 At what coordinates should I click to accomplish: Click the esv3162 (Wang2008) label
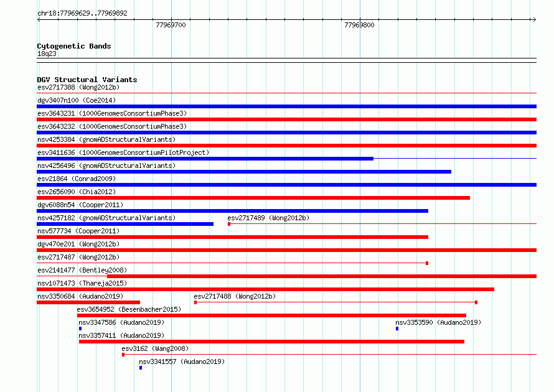155,348
